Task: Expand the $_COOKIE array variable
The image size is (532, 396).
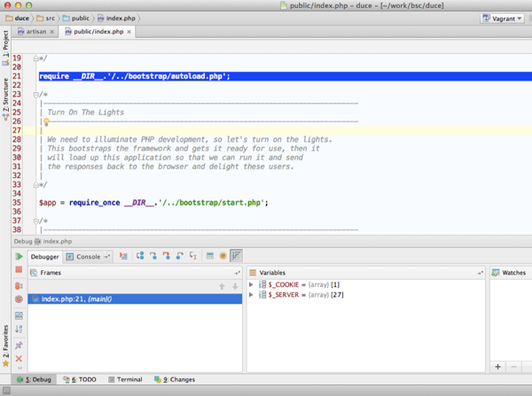Action: point(252,284)
